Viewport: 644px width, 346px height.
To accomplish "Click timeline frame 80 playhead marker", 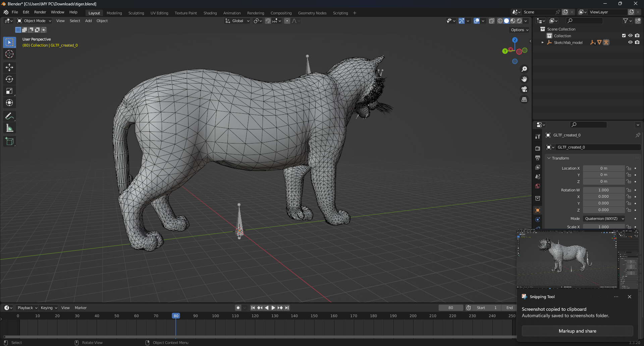I will [x=176, y=316].
